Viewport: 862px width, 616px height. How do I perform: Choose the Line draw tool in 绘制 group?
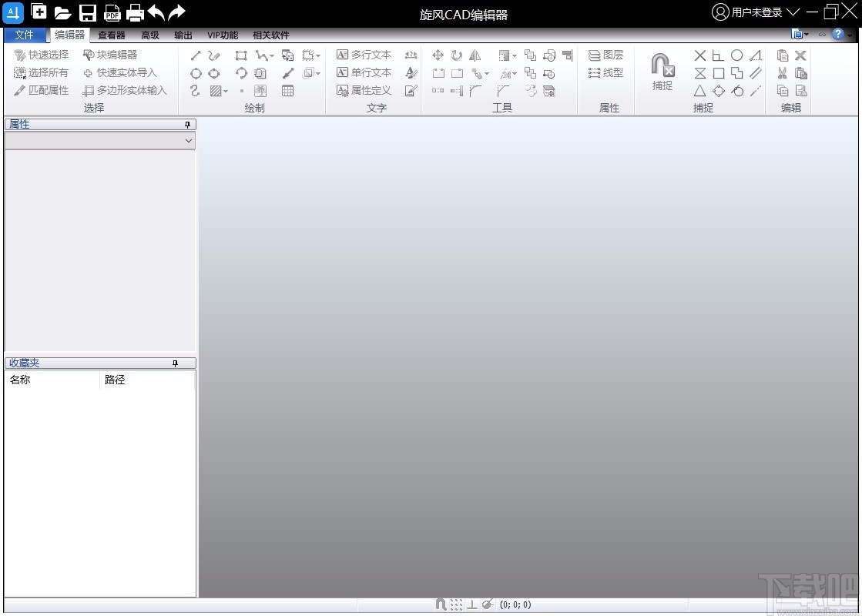[x=196, y=55]
